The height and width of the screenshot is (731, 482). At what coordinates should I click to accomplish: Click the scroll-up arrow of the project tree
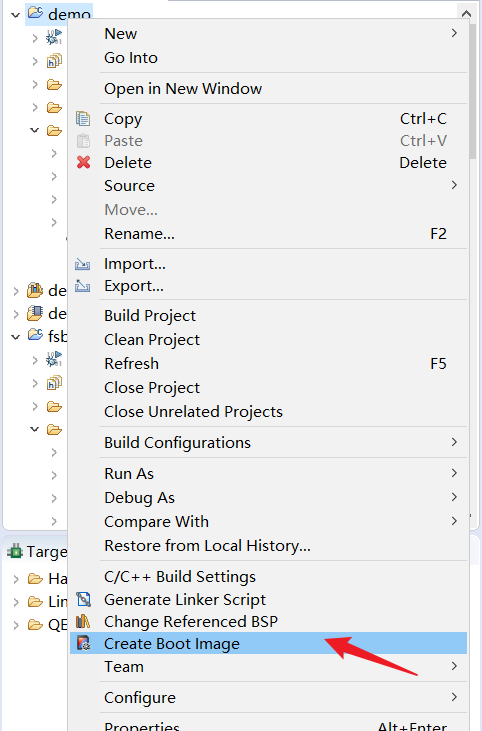(466, 14)
